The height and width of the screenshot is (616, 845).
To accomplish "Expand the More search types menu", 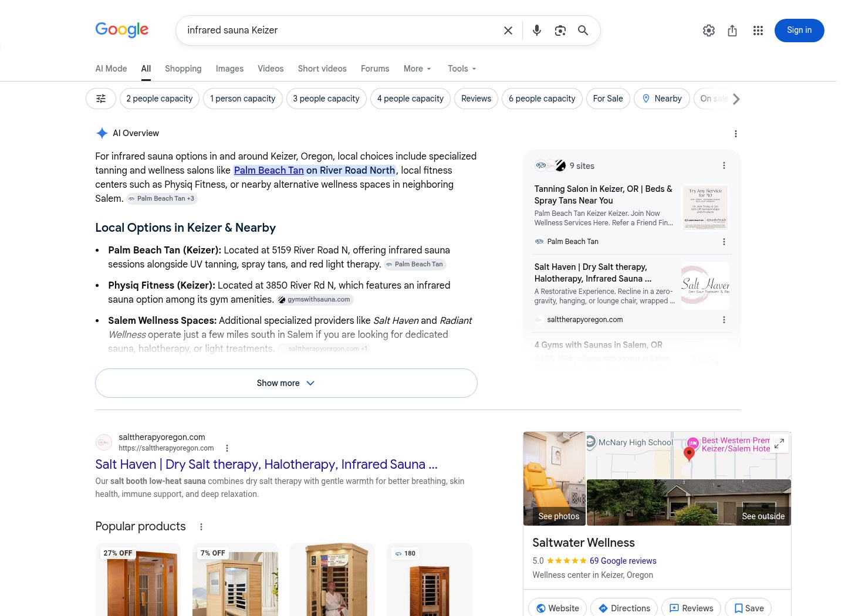I will (417, 69).
